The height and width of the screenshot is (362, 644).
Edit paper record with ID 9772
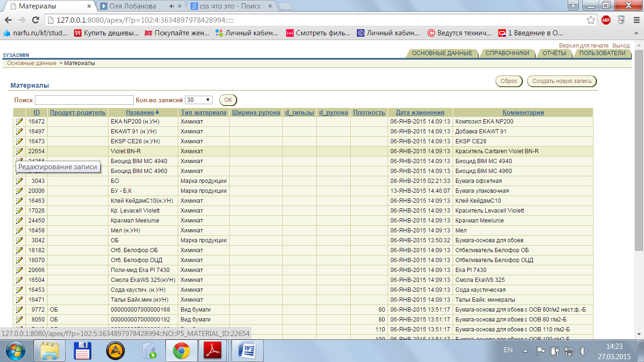19,310
